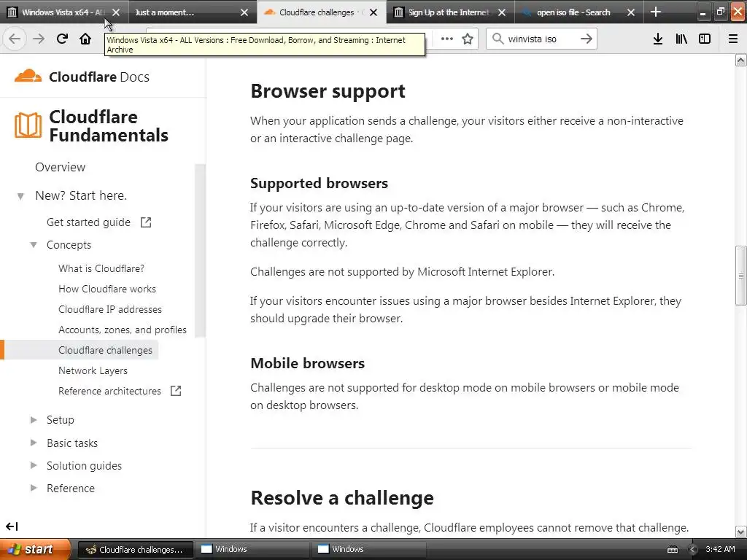Click Cloudflare Docs title text

click(x=99, y=77)
